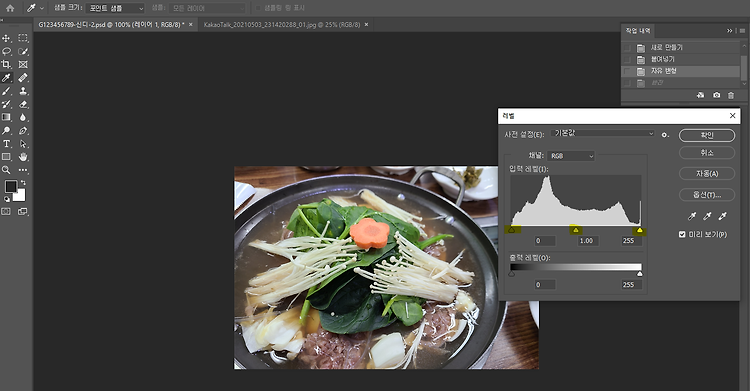Viewport: 750px width, 391px height.
Task: Select the Move tool
Action: [6, 38]
